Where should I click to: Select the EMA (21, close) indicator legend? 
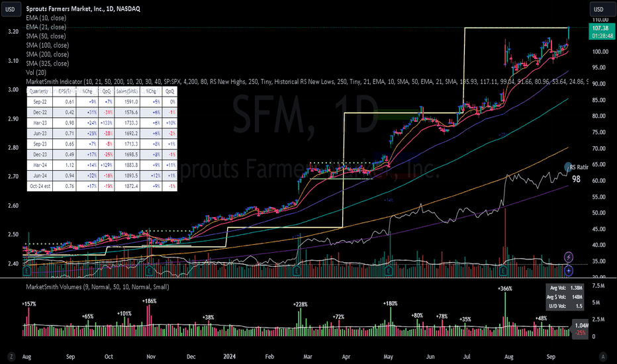click(x=46, y=26)
